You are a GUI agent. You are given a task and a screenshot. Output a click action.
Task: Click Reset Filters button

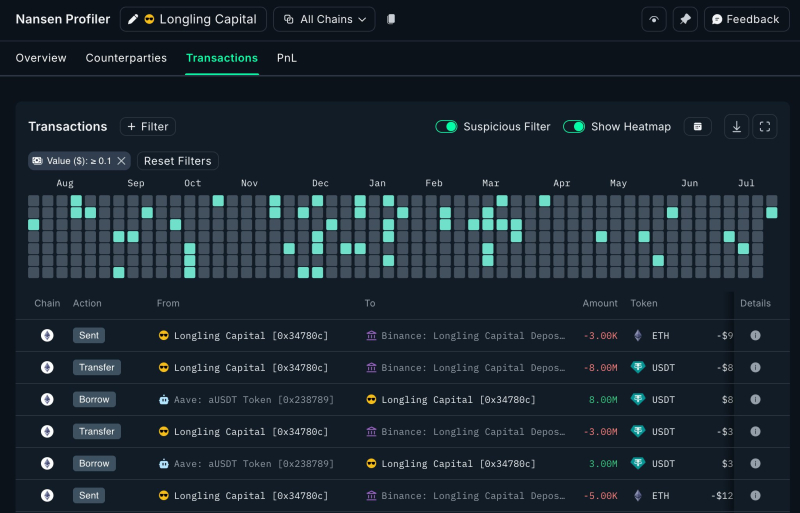178,161
